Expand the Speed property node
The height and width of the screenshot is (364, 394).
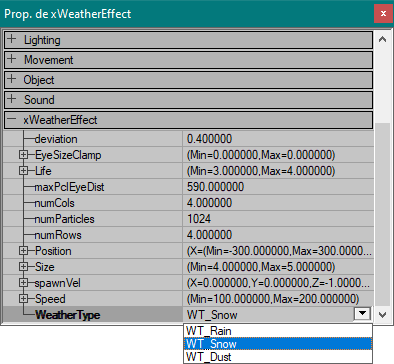(23, 299)
